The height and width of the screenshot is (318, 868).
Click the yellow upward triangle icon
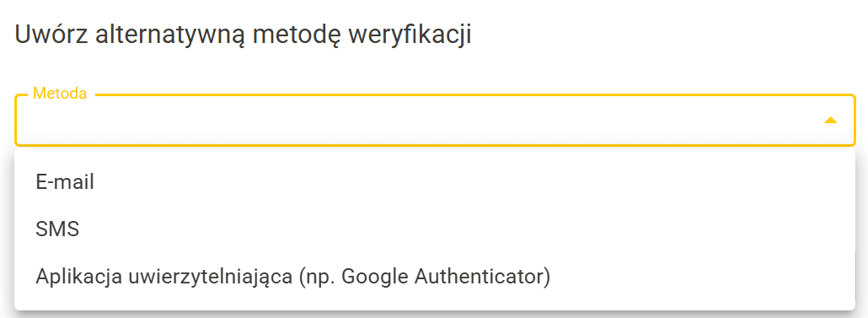pyautogui.click(x=830, y=121)
